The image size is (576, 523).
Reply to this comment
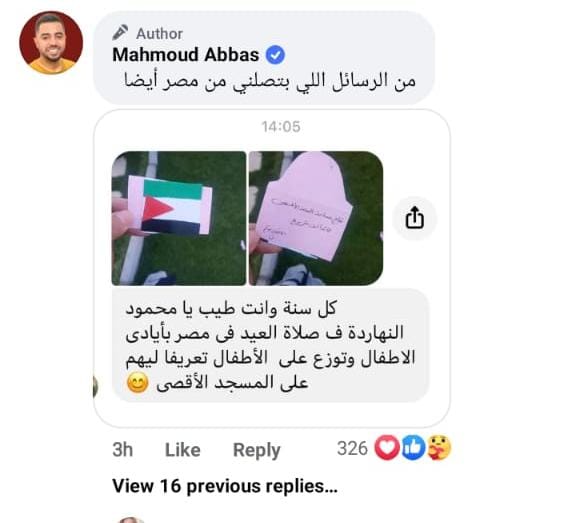256,450
